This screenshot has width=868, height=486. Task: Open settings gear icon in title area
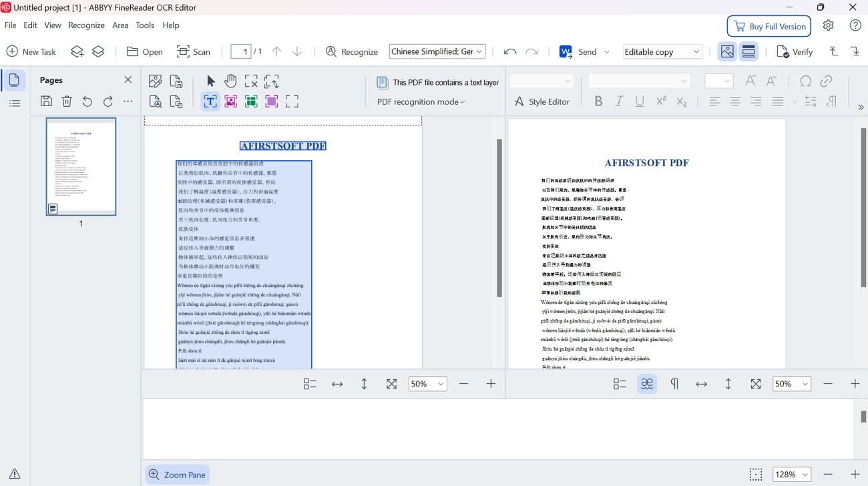828,25
